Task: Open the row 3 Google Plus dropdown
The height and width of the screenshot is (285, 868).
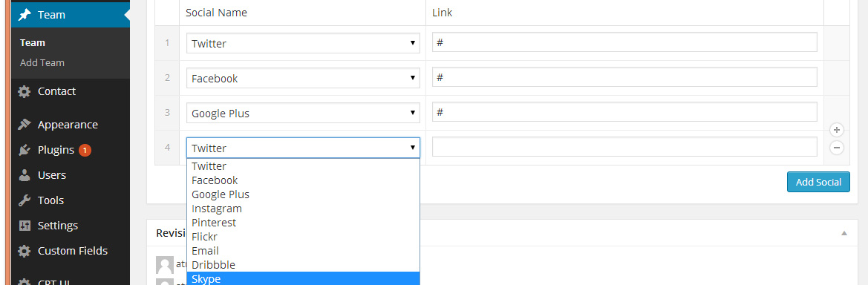Action: (x=303, y=113)
